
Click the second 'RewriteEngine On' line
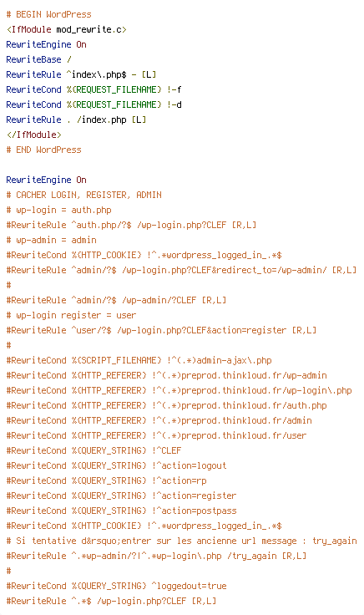[x=46, y=180]
